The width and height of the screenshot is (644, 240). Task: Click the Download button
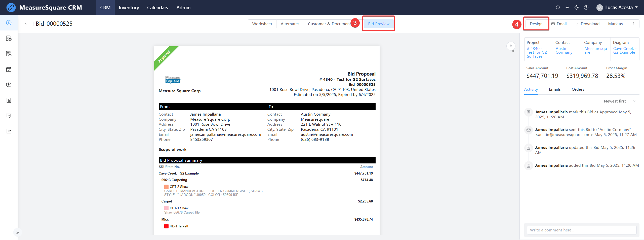pos(587,24)
